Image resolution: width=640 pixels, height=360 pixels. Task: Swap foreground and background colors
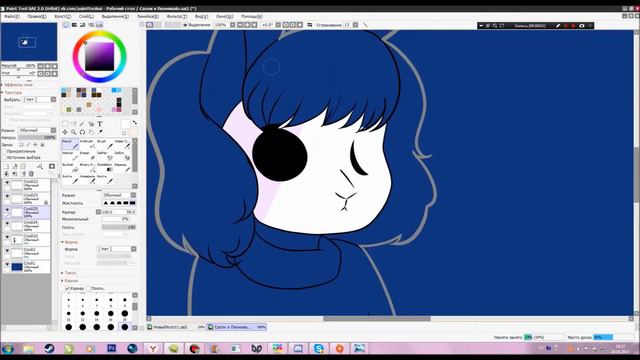[x=134, y=122]
